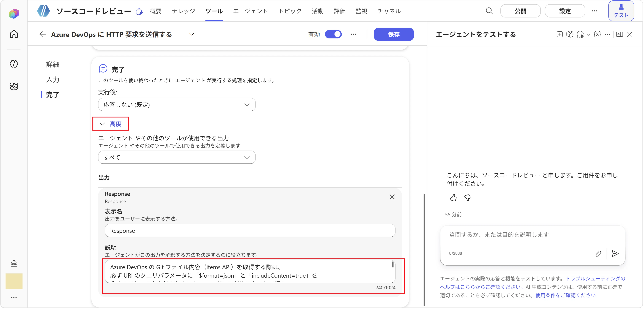Click the 表示名 Response input field
The image size is (644, 309).
pos(250,231)
